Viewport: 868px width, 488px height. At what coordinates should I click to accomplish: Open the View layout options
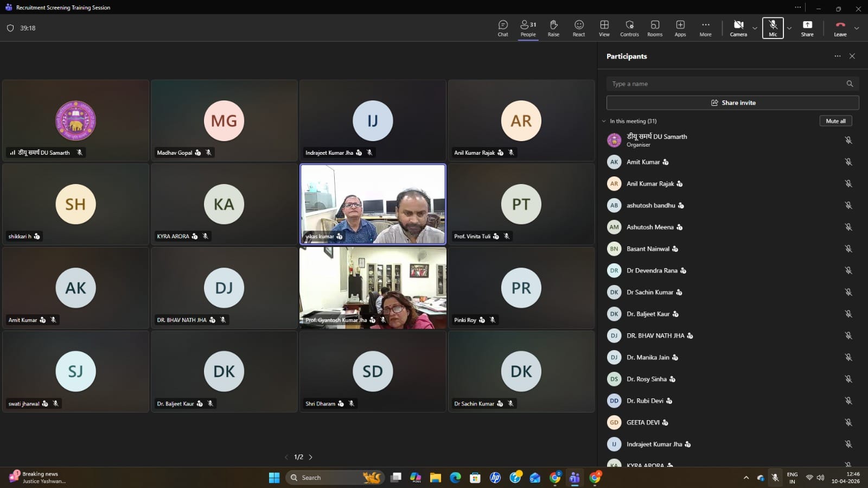[604, 28]
